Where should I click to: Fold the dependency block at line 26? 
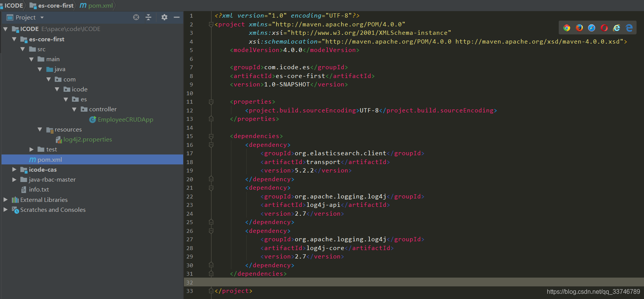(211, 231)
